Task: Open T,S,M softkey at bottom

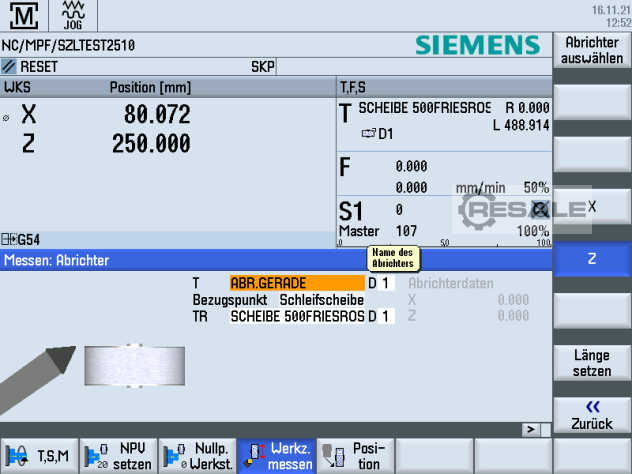Action: pos(39,456)
